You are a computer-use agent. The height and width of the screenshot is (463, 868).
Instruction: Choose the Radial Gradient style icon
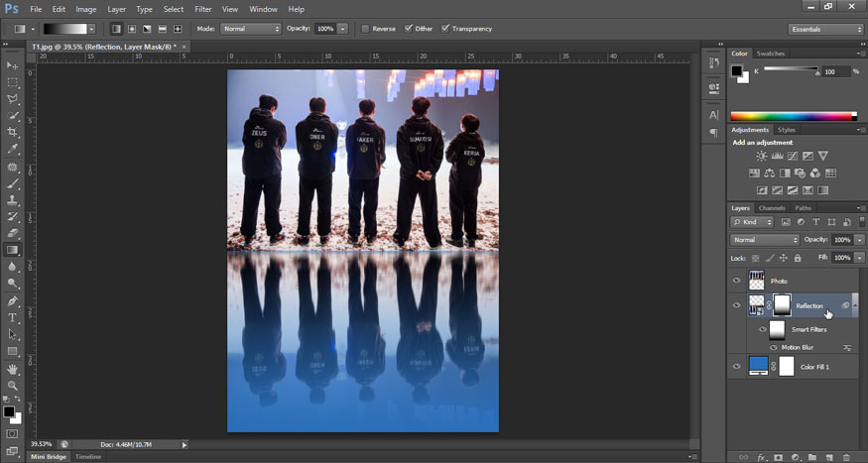132,29
